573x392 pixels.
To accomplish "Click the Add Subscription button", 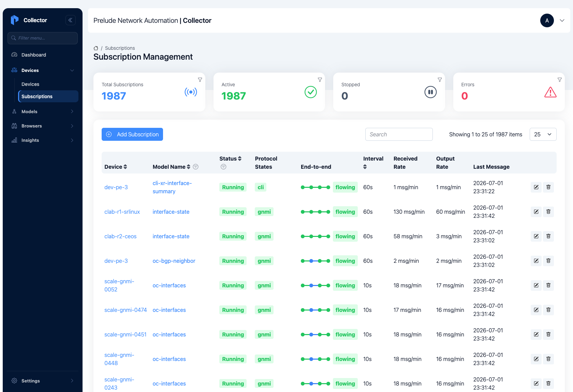I will coord(132,134).
